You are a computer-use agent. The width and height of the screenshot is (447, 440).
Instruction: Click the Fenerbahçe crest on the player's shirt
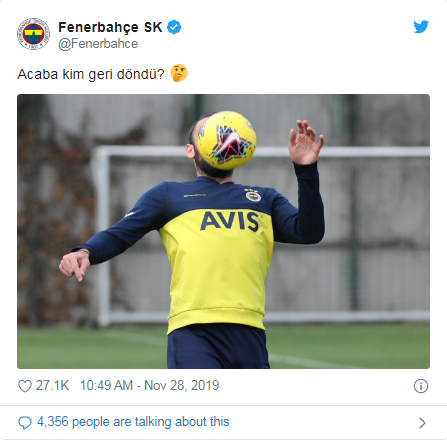tap(253, 196)
